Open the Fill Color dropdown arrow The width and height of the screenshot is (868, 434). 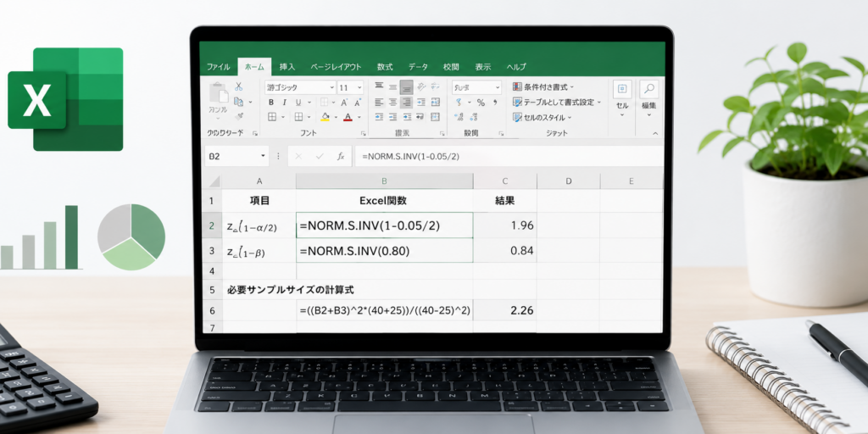[x=336, y=117]
